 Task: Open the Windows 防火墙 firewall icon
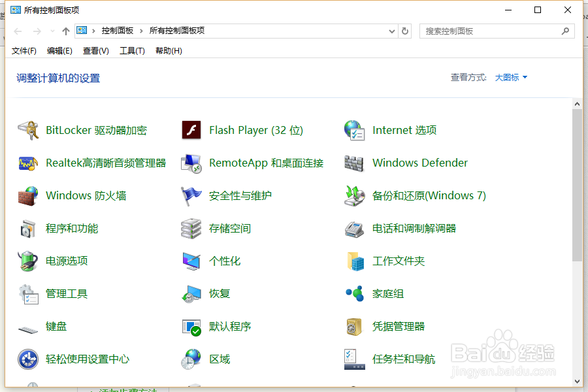click(x=28, y=196)
